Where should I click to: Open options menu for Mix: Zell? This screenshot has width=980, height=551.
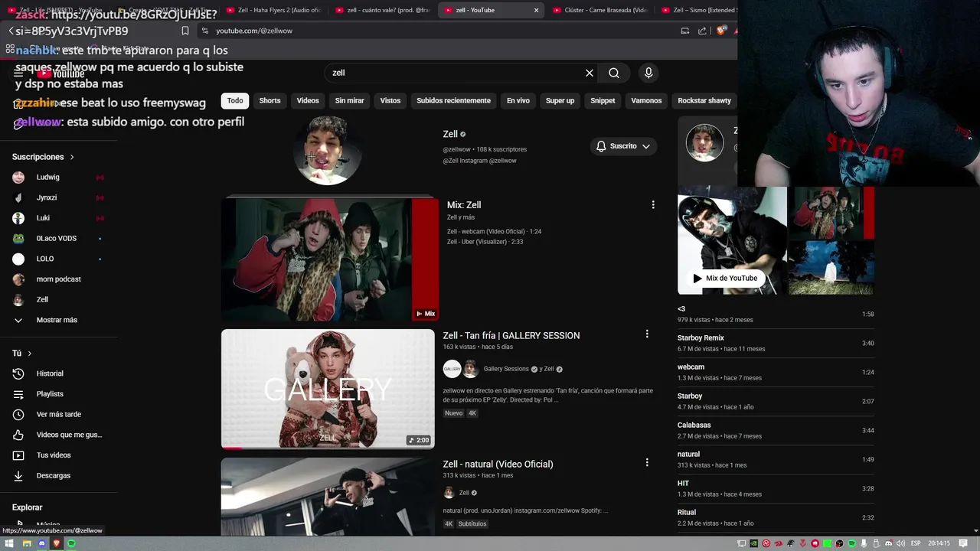click(653, 204)
